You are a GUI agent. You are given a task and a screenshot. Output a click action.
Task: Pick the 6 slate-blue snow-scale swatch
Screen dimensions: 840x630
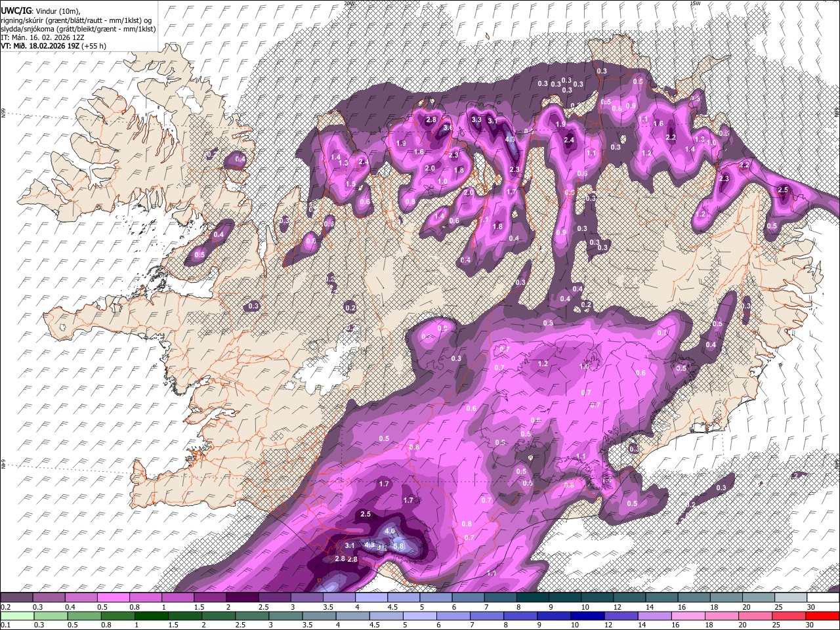pyautogui.click(x=467, y=598)
